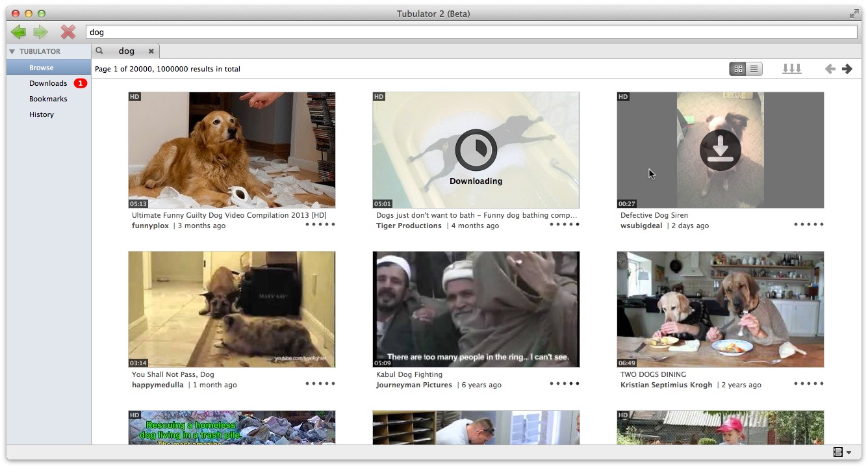Click the search field containing 'dog'
The image size is (868, 466).
tap(472, 32)
